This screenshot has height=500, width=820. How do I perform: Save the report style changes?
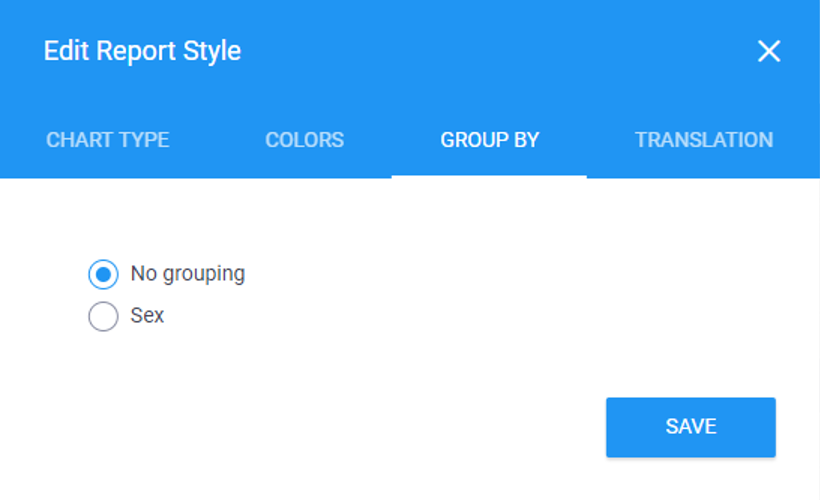pos(690,427)
